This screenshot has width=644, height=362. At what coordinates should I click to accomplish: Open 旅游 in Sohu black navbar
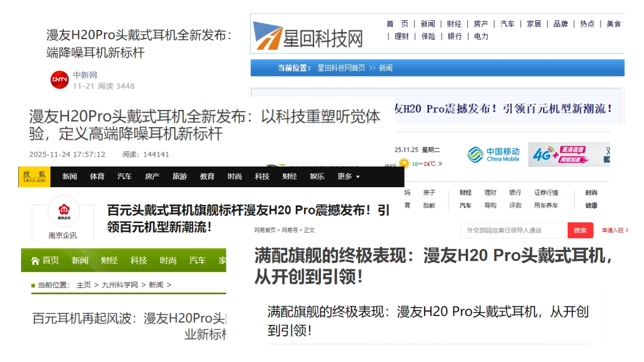(x=180, y=176)
